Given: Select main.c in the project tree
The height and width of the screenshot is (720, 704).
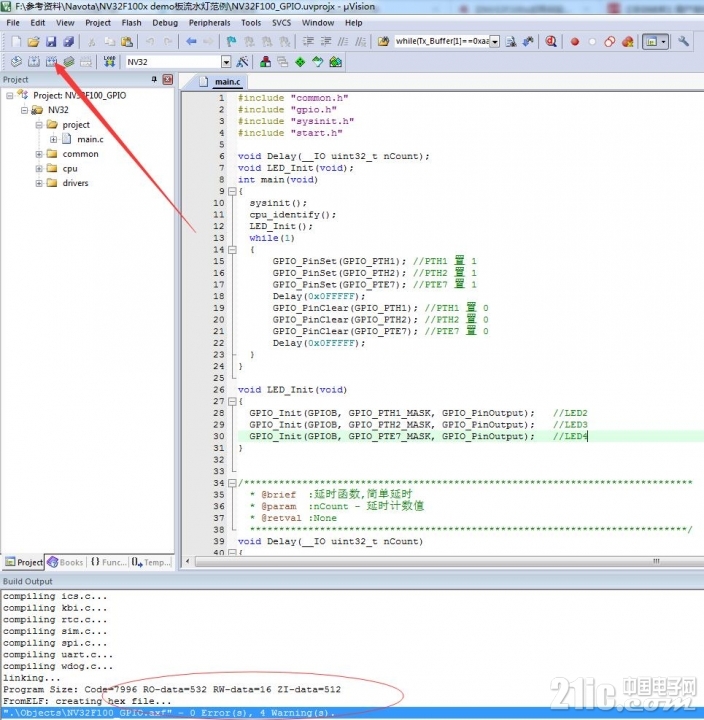Looking at the screenshot, I should pyautogui.click(x=90, y=139).
